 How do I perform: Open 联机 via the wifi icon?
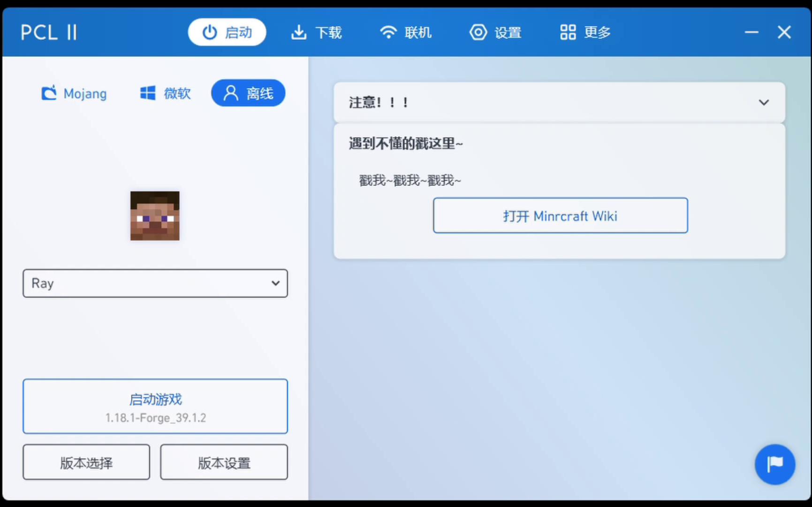tap(388, 32)
